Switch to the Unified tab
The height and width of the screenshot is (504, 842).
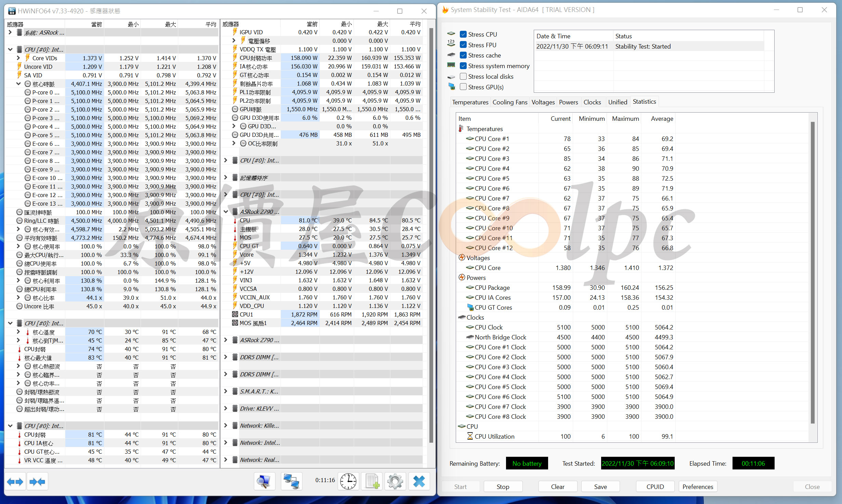(x=618, y=102)
